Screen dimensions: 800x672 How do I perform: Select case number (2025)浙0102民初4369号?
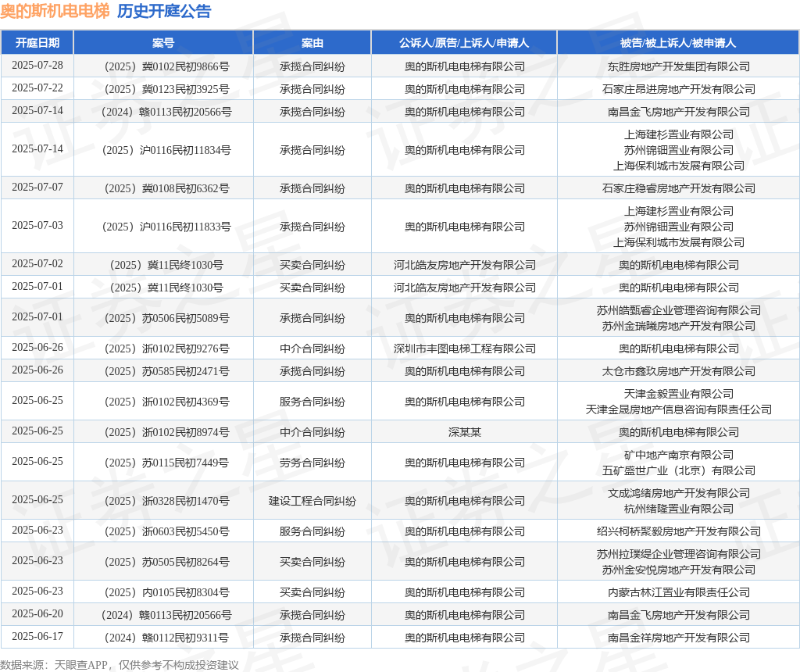pyautogui.click(x=166, y=402)
